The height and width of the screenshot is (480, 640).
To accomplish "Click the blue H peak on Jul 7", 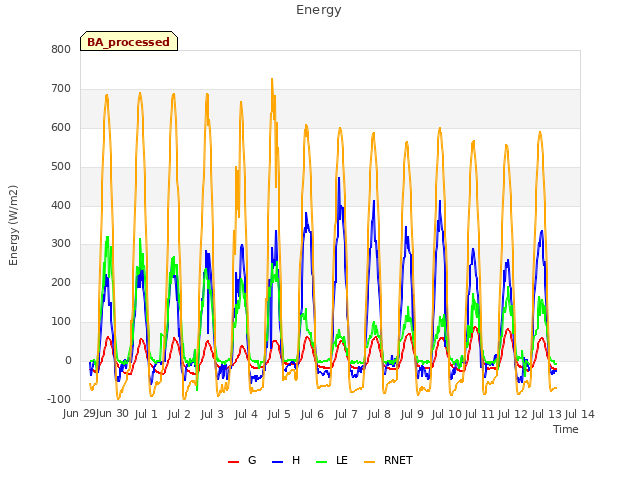I will tap(339, 178).
